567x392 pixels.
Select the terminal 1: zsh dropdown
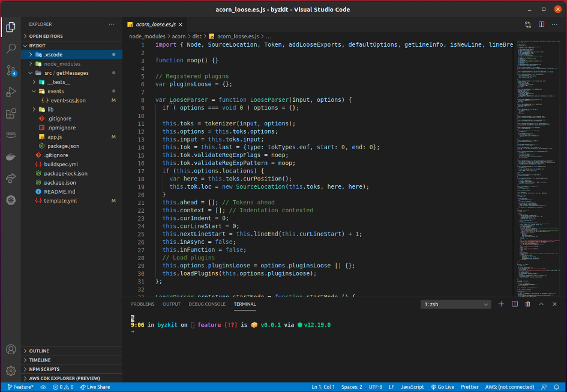coord(455,304)
